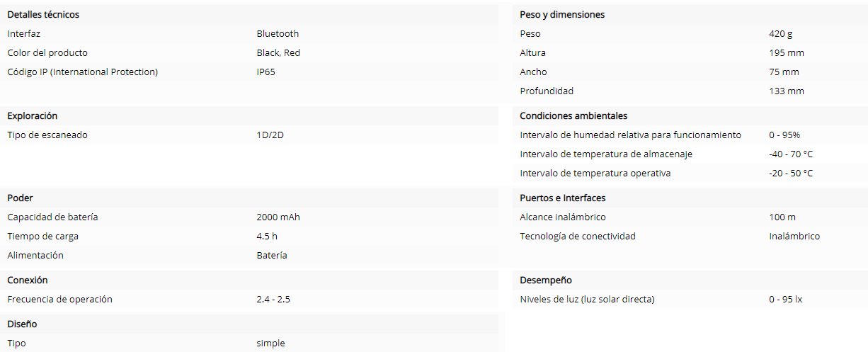Select the IP65 protection code value
The height and width of the screenshot is (352, 868).
click(x=266, y=72)
